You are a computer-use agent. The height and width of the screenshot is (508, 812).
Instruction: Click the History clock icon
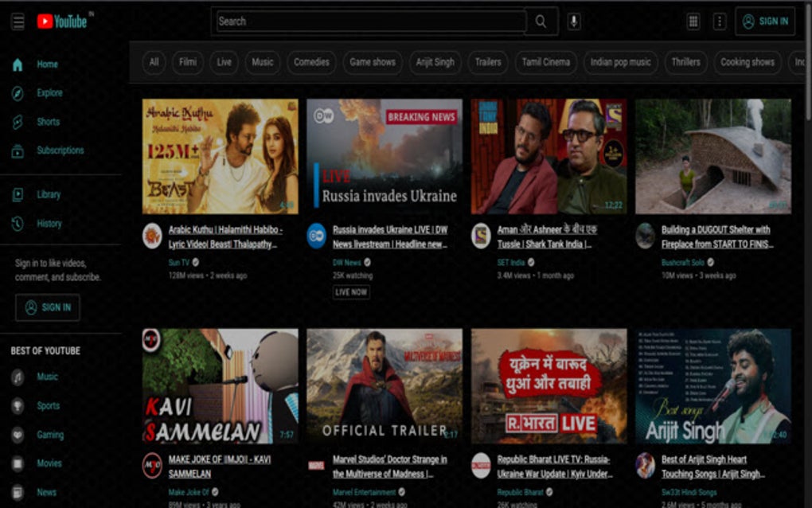pos(18,224)
